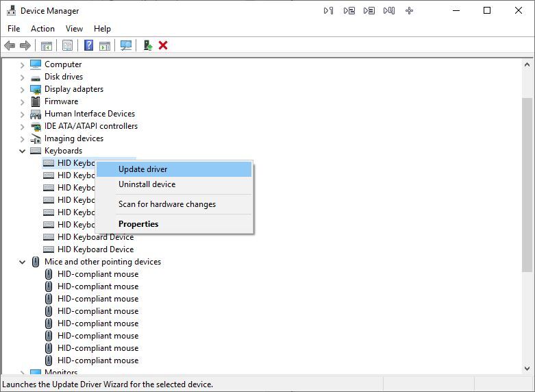The width and height of the screenshot is (535, 392).
Task: Click the Scan for hardware changes monitor icon
Action: click(126, 45)
